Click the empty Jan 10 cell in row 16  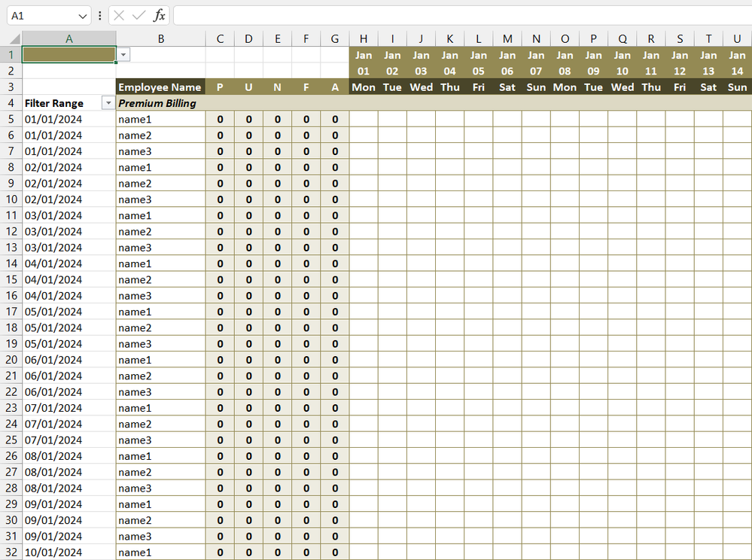click(x=622, y=295)
